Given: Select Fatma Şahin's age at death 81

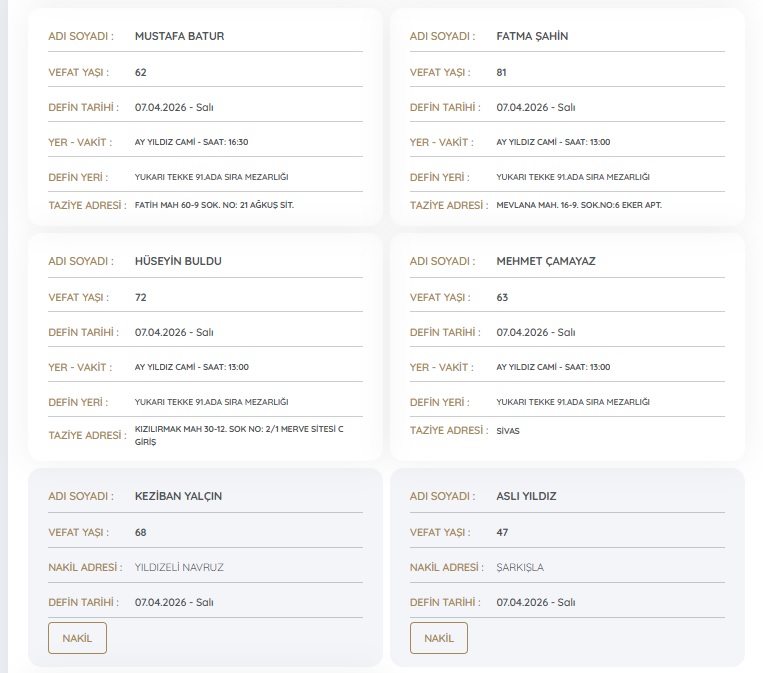Looking at the screenshot, I should 502,72.
